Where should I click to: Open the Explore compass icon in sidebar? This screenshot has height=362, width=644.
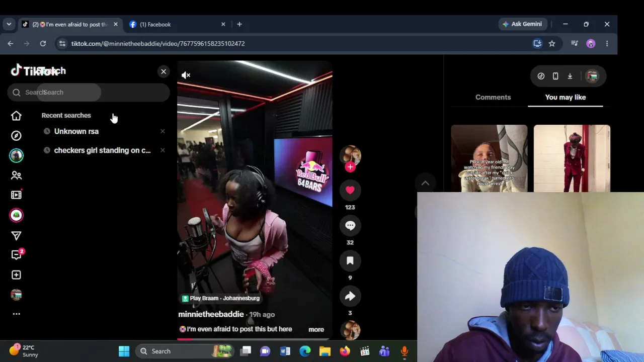tap(16, 136)
